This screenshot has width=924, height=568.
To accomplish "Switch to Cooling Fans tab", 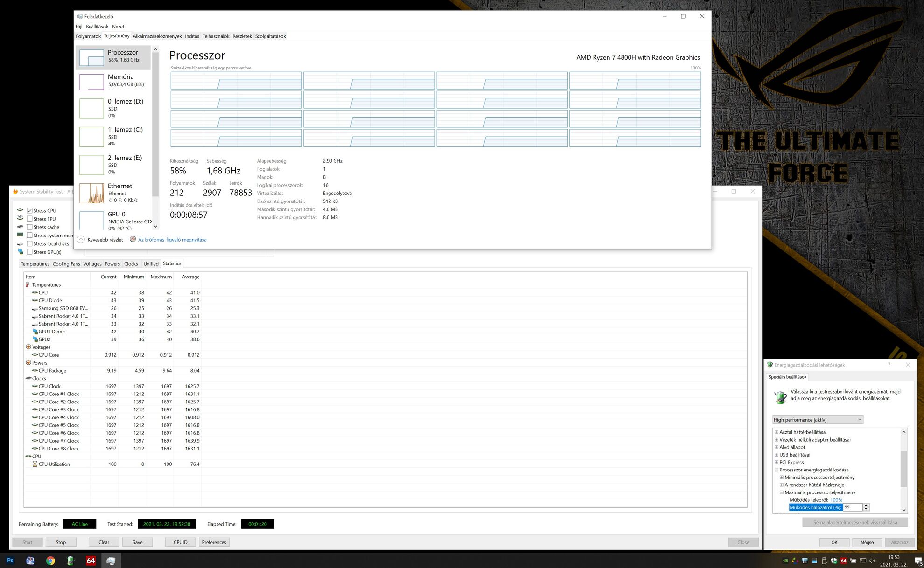I will point(66,264).
